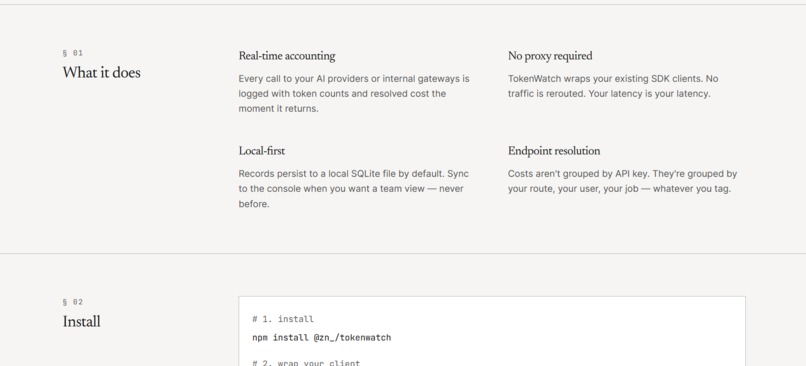Click the paragraph 'Records persist to a local SQLite file'

click(354, 189)
